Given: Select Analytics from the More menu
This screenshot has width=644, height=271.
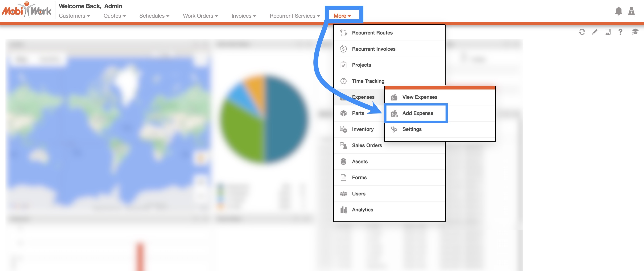Looking at the screenshot, I should coord(362,210).
